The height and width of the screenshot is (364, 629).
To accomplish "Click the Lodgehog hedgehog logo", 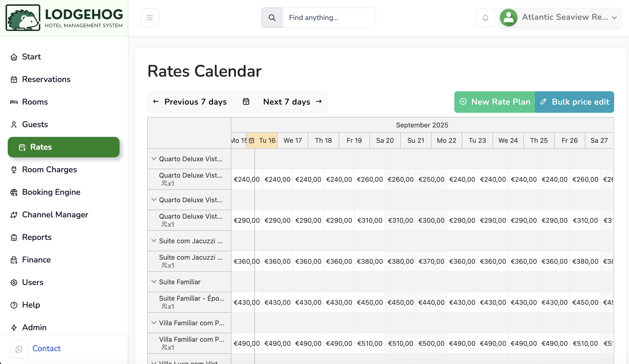I will pos(23,18).
